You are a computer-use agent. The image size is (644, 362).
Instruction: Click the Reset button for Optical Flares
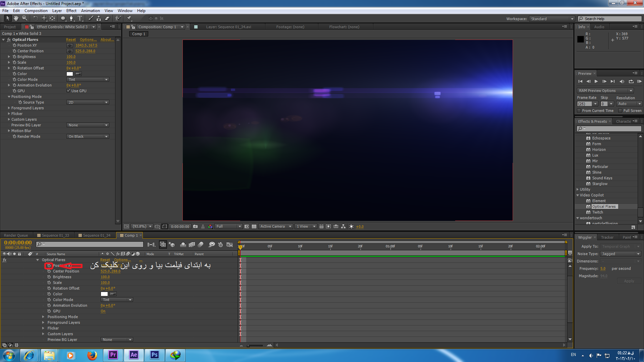click(71, 39)
